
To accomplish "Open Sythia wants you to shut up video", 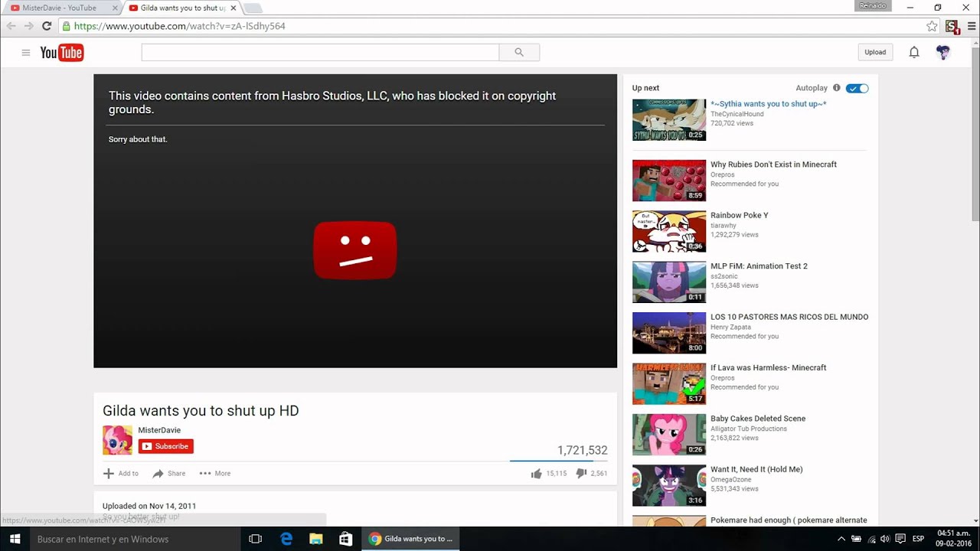I will coord(768,104).
